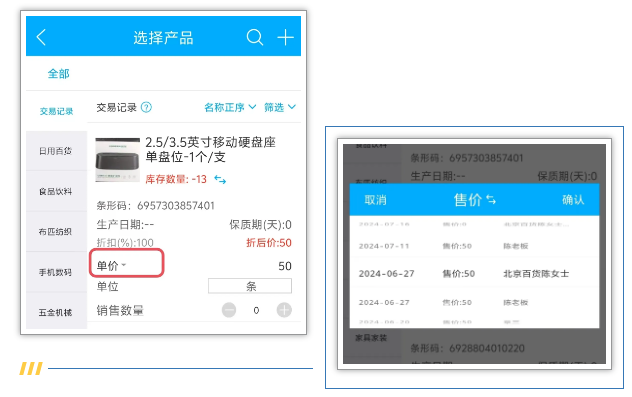Select the 2024-06-27 陈老板 price record

474,302
